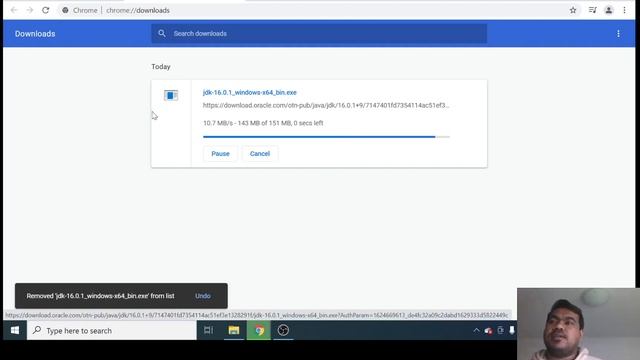Click the Downloads page title
This screenshot has height=360, width=640.
(x=35, y=34)
